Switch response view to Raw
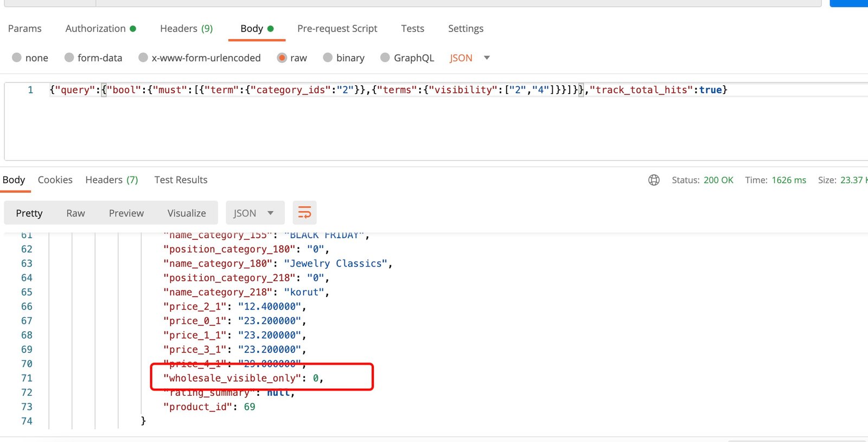Viewport: 868px width, 442px height. coord(75,213)
